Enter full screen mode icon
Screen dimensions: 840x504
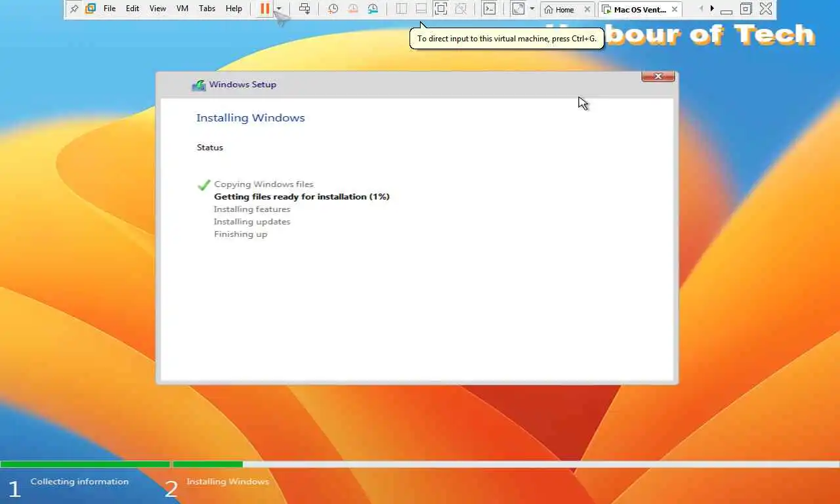pos(441,9)
